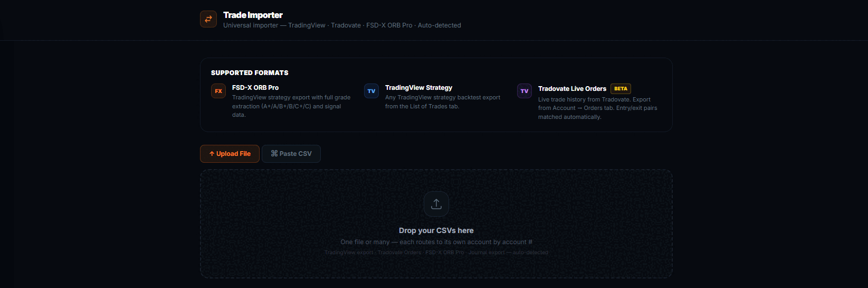868x288 pixels.
Task: Click the Tradovate Live Orders title
Action: [572, 89]
